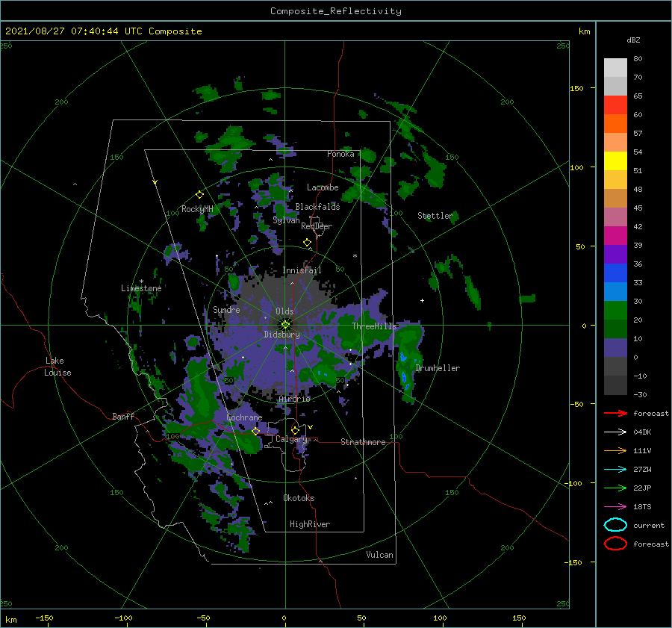Image resolution: width=672 pixels, height=628 pixels.
Task: Click the Lacombe city label
Action: (x=323, y=187)
